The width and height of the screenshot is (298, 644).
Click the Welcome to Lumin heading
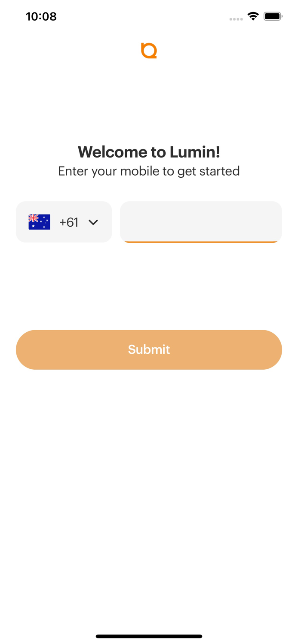click(x=149, y=152)
